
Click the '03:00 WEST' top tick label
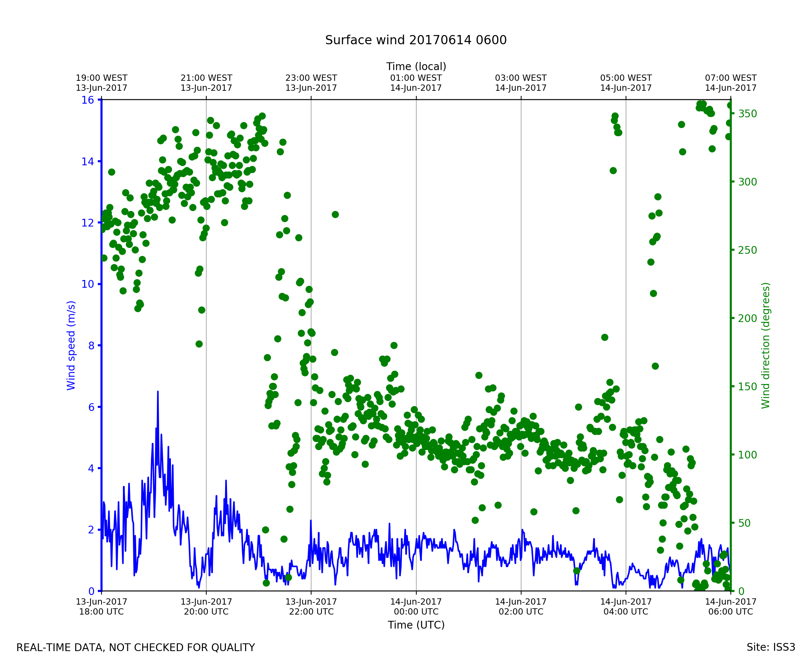(521, 79)
